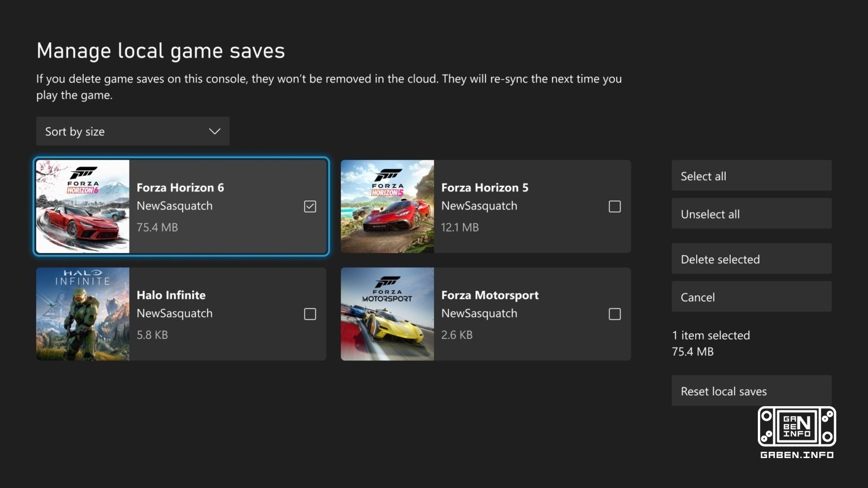Open the Sort by size dropdown
Image resolution: width=868 pixels, height=488 pixels.
(133, 131)
